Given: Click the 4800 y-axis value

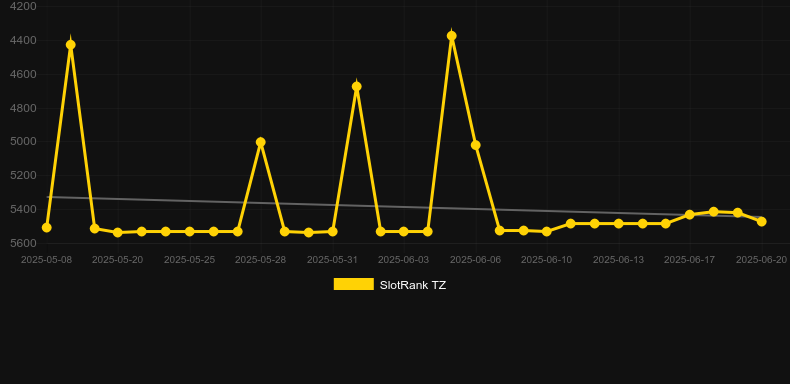Looking at the screenshot, I should pyautogui.click(x=23, y=108).
